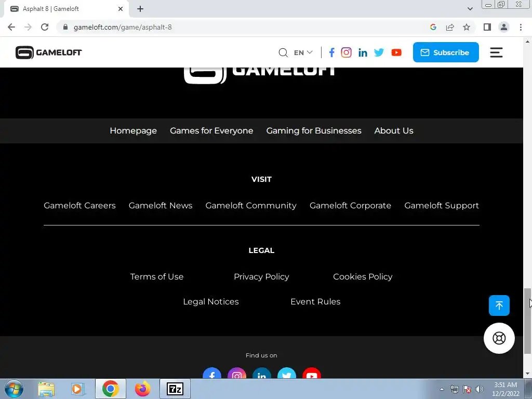Screen dimensions: 532x399
Task: Visit the Gameloft News link
Action: pyautogui.click(x=161, y=206)
